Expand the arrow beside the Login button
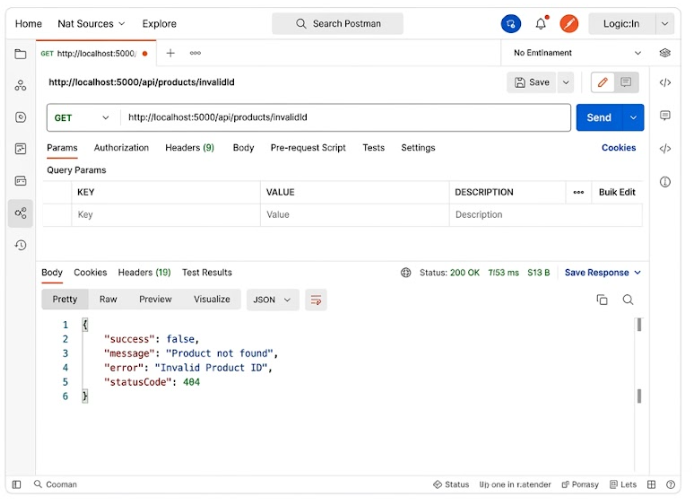The width and height of the screenshot is (692, 502). coord(665,24)
